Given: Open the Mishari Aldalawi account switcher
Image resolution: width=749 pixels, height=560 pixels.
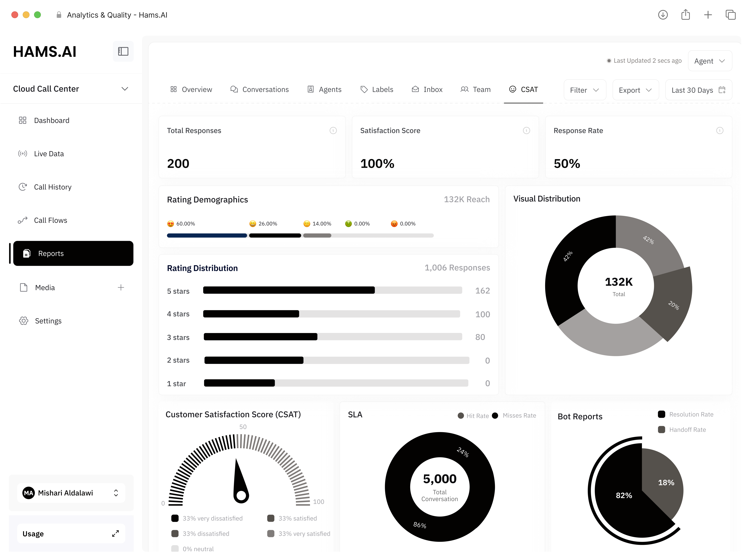Looking at the screenshot, I should (x=71, y=493).
